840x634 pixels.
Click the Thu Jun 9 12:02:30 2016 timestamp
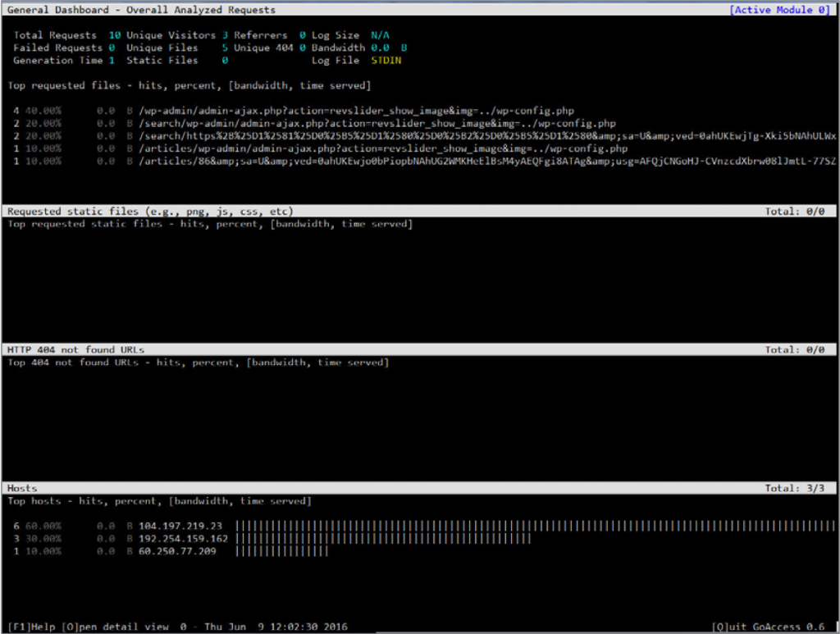pos(276,627)
